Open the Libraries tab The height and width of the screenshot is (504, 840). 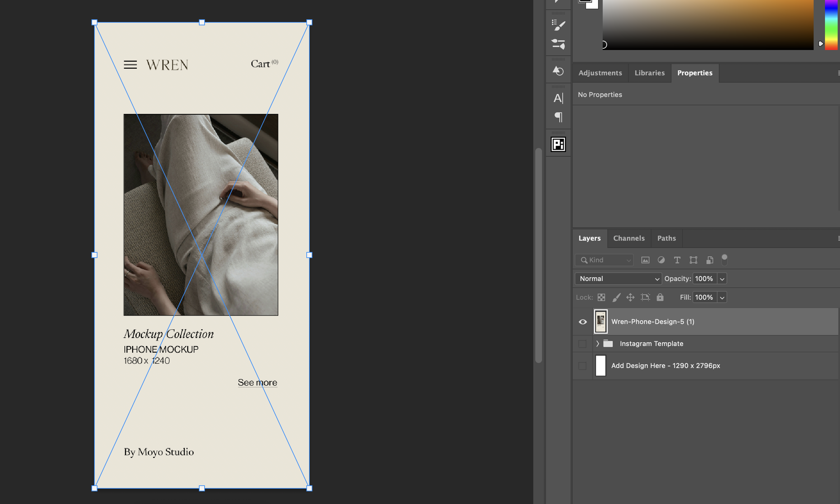click(649, 73)
